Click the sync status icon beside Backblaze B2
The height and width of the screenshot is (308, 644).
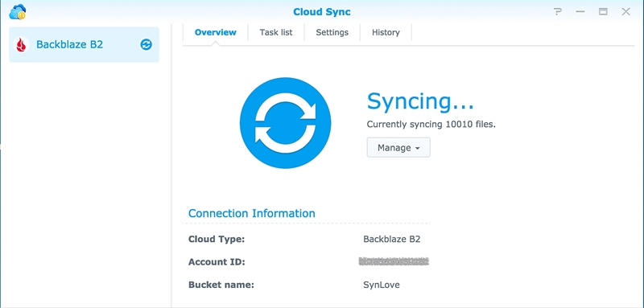point(146,44)
